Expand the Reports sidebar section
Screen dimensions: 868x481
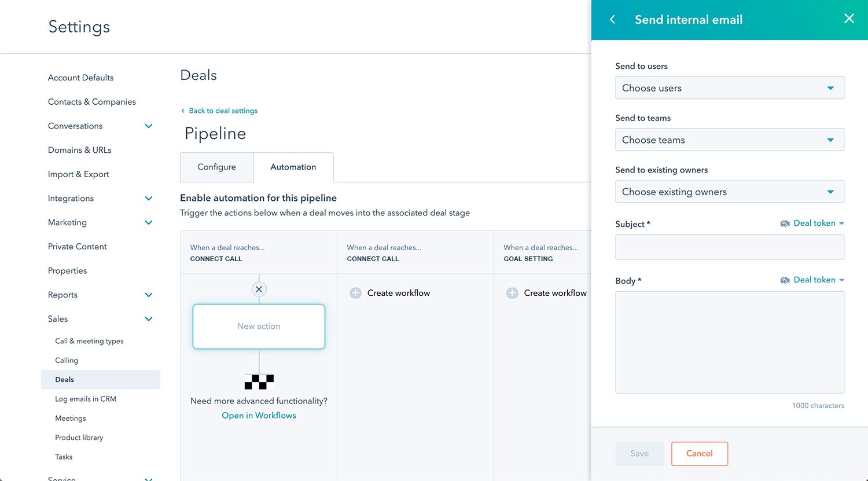click(149, 295)
